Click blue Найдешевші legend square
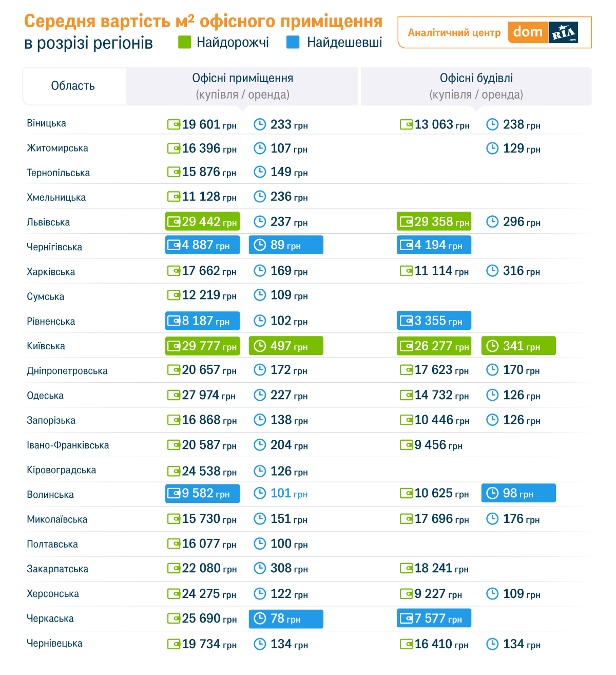 tap(293, 42)
